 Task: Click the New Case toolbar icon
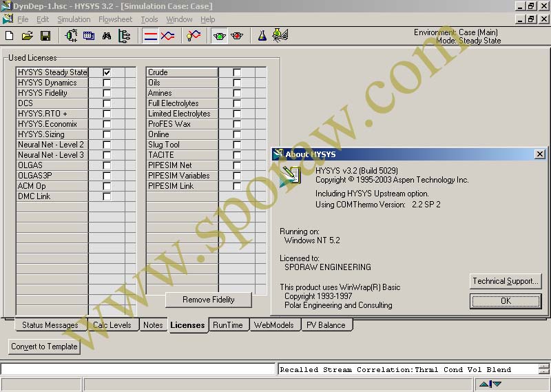click(9, 36)
